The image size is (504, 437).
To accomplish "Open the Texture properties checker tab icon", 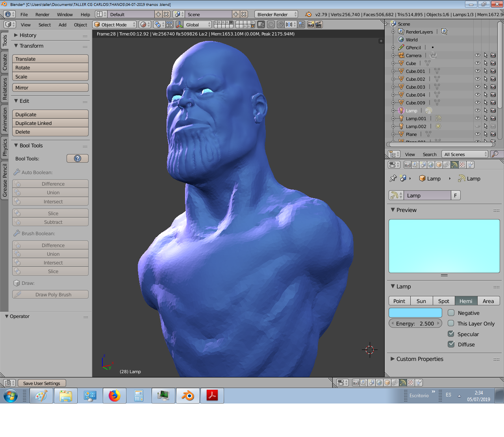I will (x=463, y=165).
